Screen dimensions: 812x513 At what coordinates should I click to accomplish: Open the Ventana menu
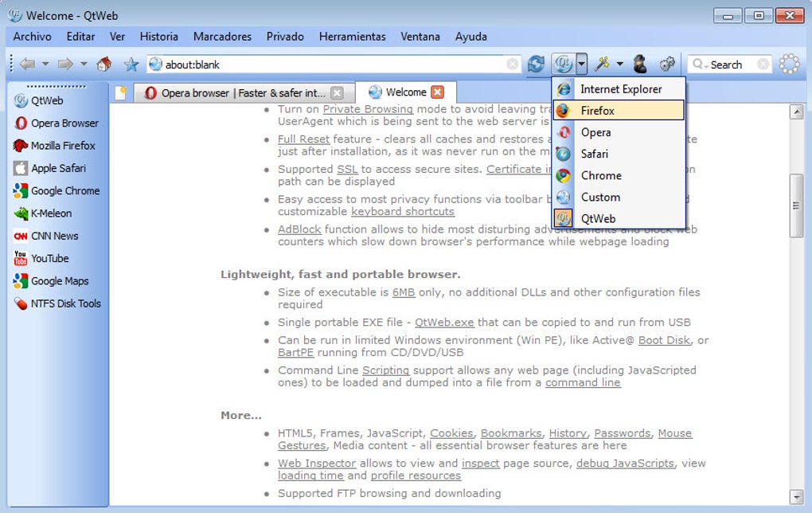coord(420,37)
